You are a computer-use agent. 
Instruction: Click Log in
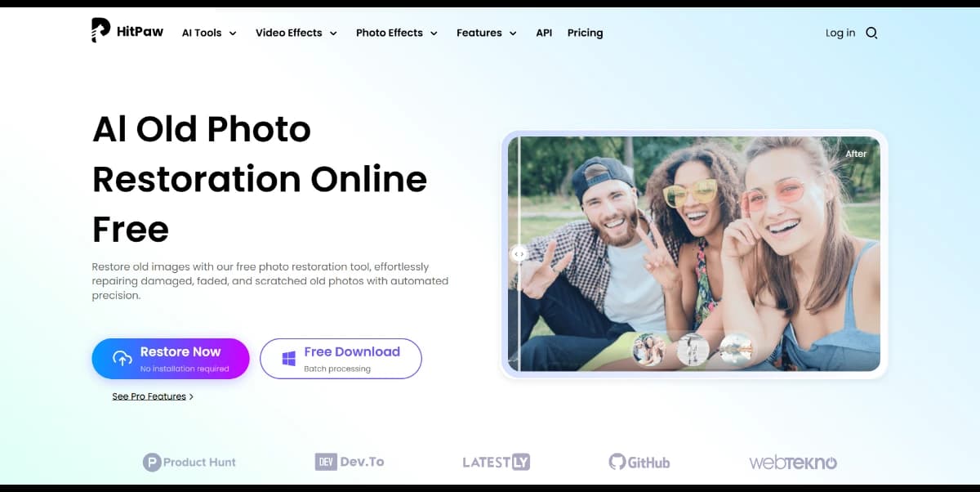click(840, 33)
